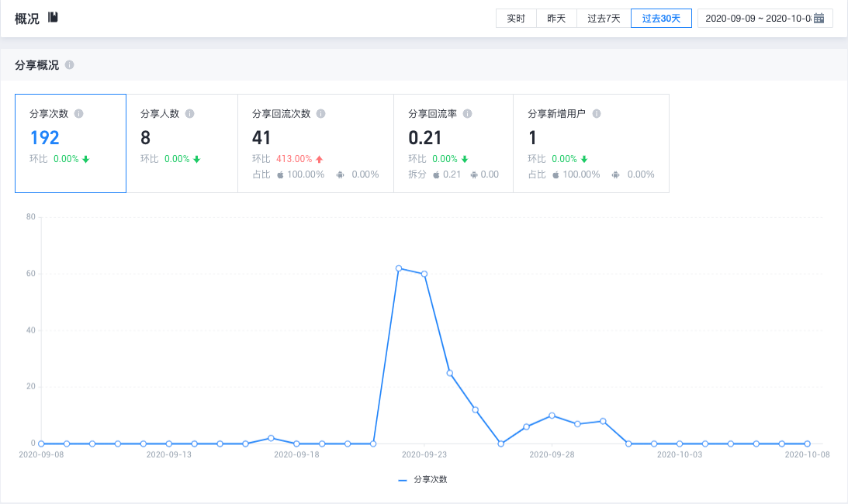Click green down arrow under 分享人数
This screenshot has height=504, width=848.
(x=197, y=159)
